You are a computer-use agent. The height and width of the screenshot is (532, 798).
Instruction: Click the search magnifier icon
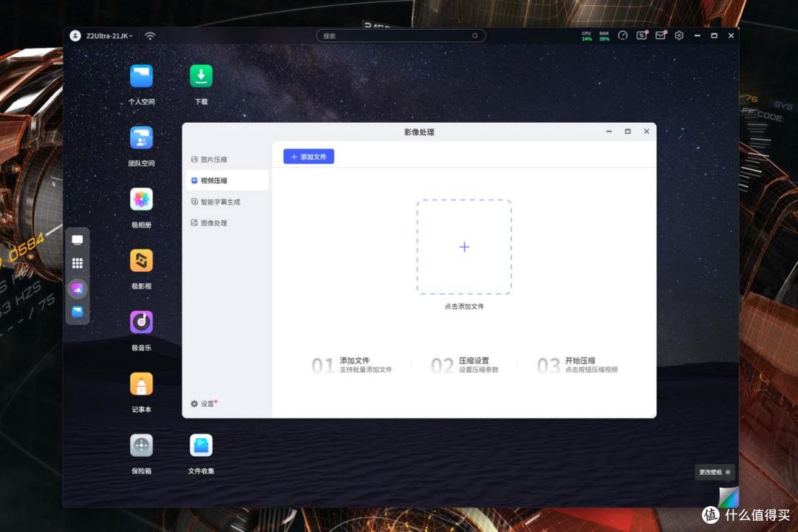475,35
